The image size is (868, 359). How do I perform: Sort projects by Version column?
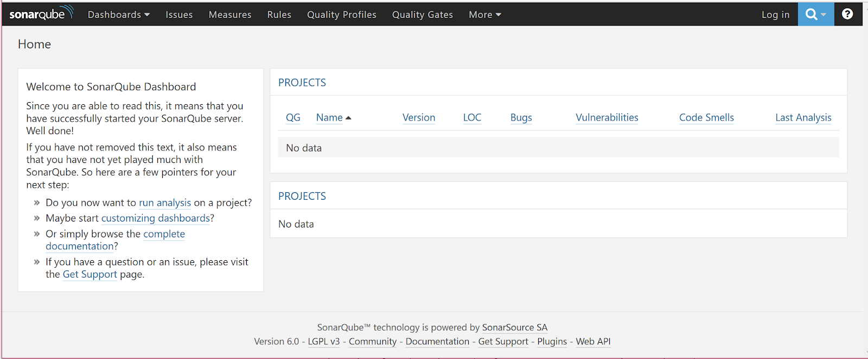click(x=419, y=117)
